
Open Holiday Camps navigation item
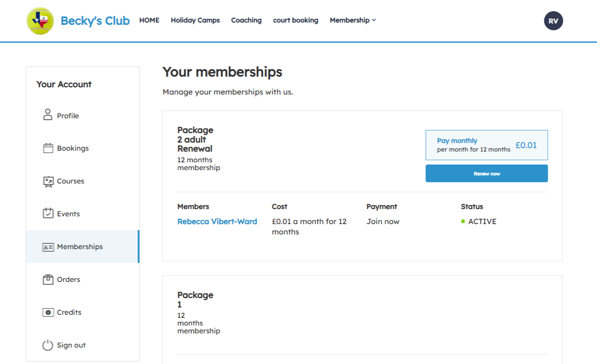pos(195,20)
